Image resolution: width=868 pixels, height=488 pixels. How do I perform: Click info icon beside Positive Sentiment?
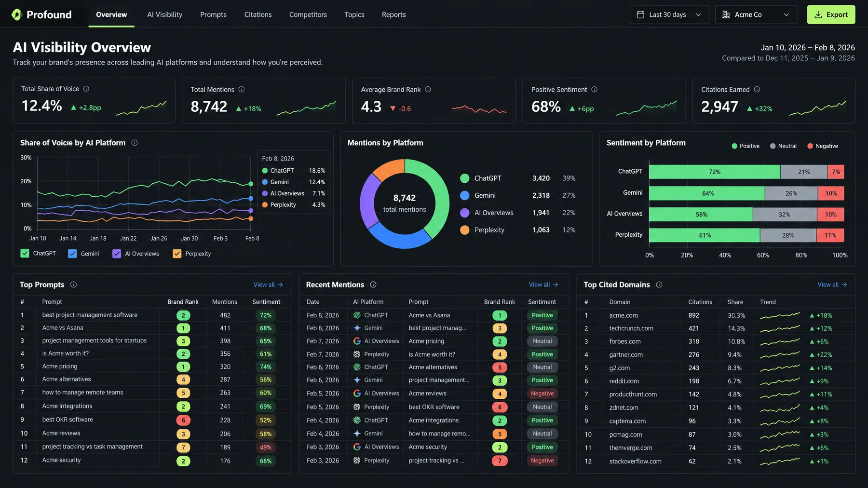pyautogui.click(x=595, y=89)
